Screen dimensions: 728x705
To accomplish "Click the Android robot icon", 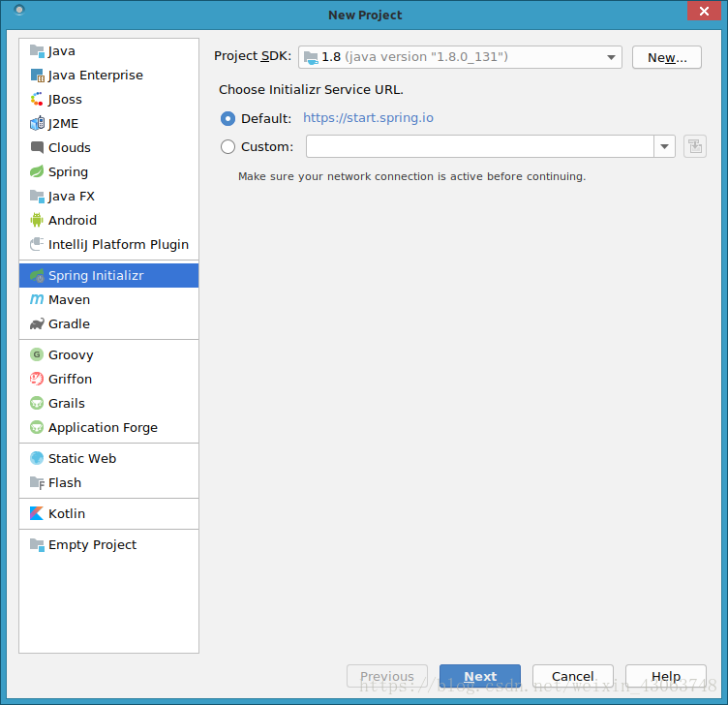I will [x=37, y=220].
